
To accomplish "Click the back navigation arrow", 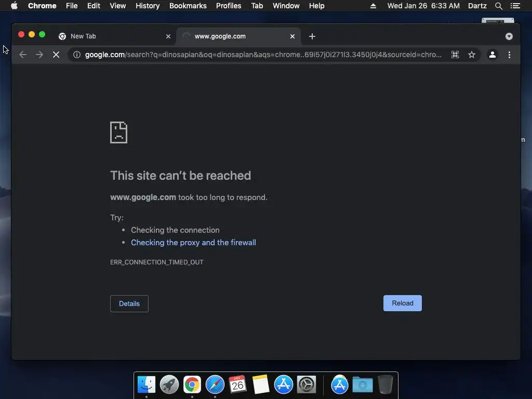I will click(x=23, y=55).
